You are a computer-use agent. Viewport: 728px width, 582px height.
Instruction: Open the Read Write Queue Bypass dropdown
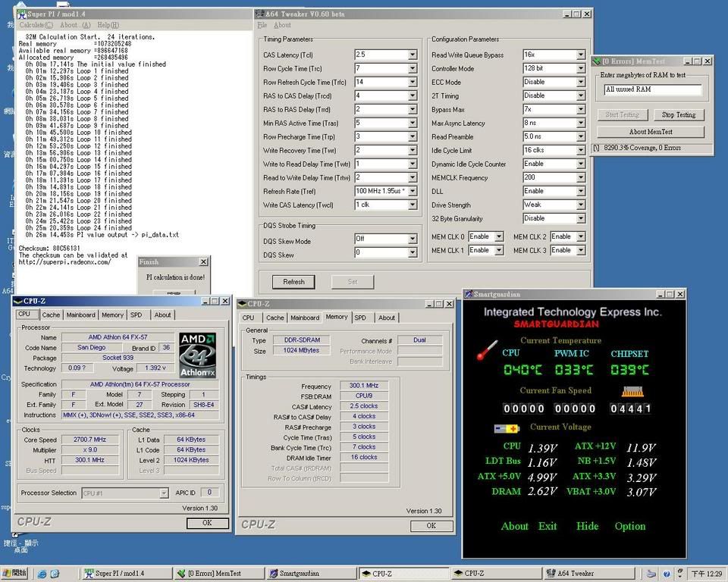point(581,55)
